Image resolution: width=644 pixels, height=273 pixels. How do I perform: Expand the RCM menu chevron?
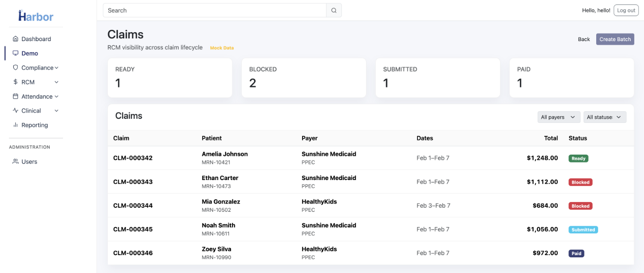pyautogui.click(x=56, y=82)
